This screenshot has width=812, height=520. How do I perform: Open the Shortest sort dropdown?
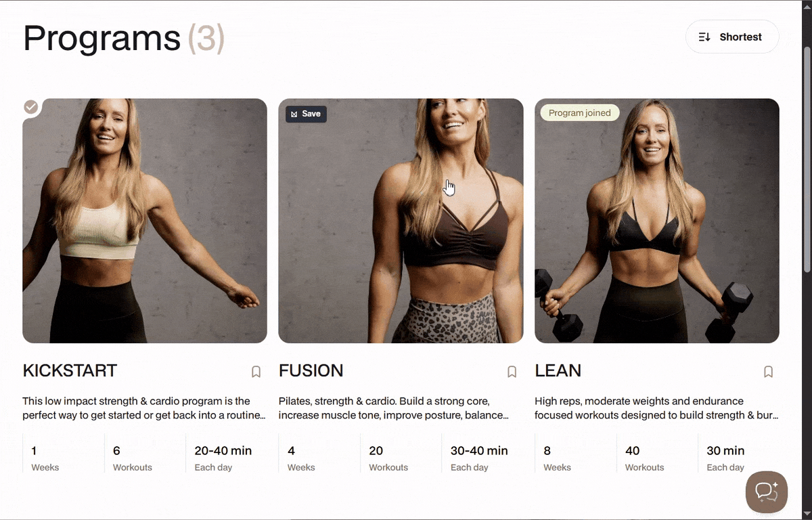[x=732, y=37]
